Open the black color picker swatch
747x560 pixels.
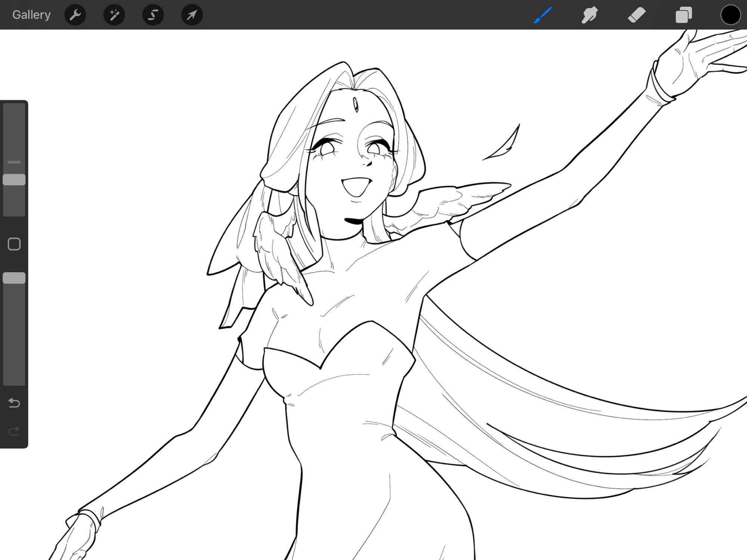[x=730, y=15]
